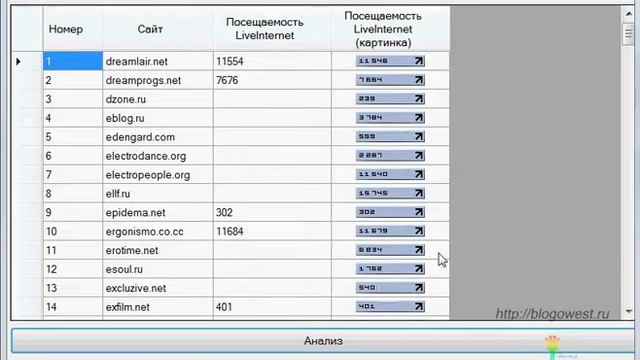
Task: Click scrollbar down arrow of the grid
Action: (629, 311)
